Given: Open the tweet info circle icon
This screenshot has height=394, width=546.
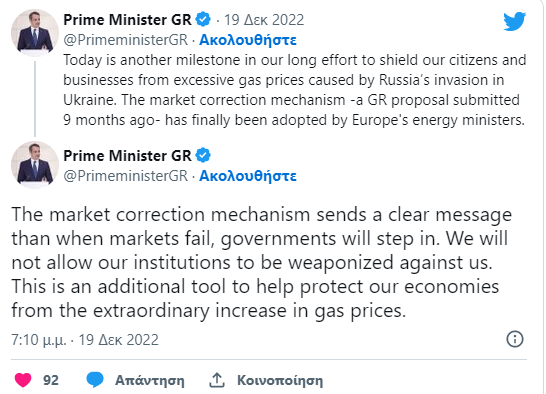Looking at the screenshot, I should point(515,339).
